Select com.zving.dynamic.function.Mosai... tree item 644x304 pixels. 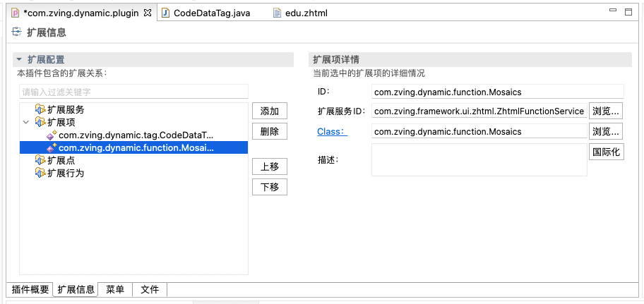136,147
